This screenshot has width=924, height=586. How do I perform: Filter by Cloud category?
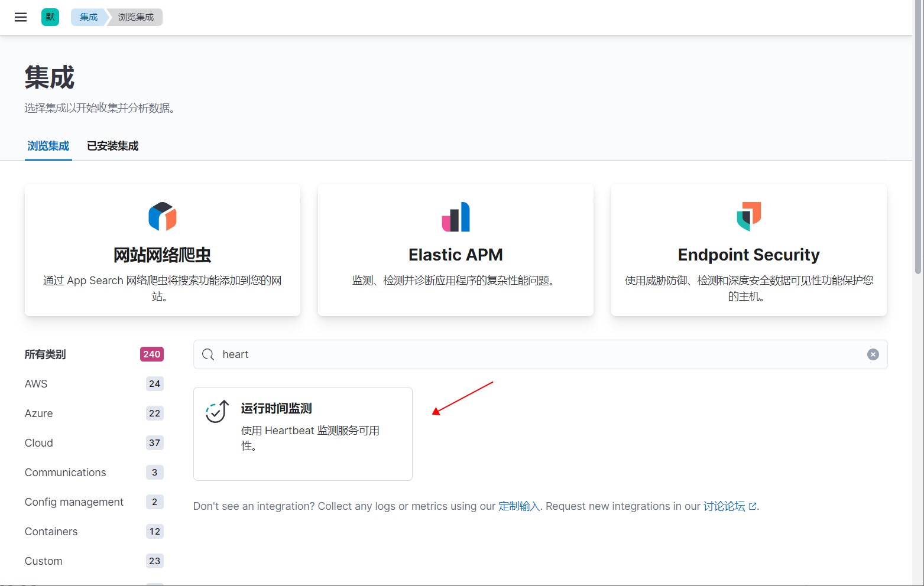coord(94,443)
